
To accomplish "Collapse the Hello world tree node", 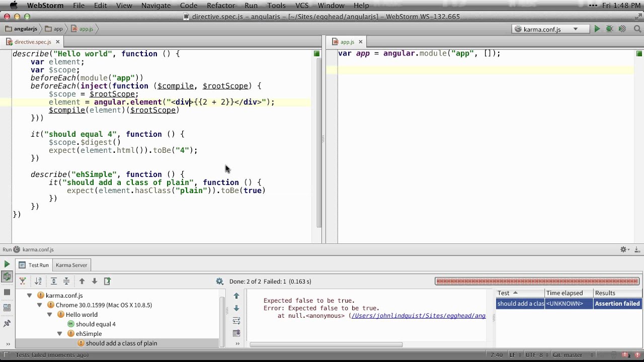I will (49, 315).
